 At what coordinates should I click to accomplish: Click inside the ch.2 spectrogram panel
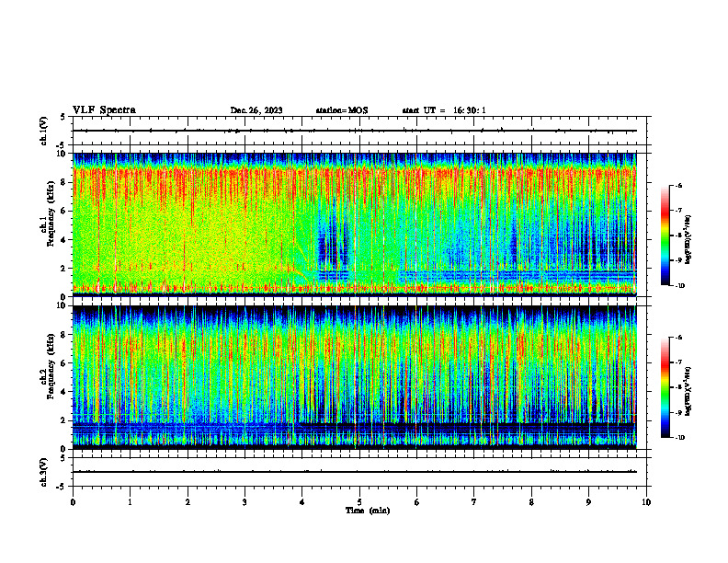click(x=355, y=377)
